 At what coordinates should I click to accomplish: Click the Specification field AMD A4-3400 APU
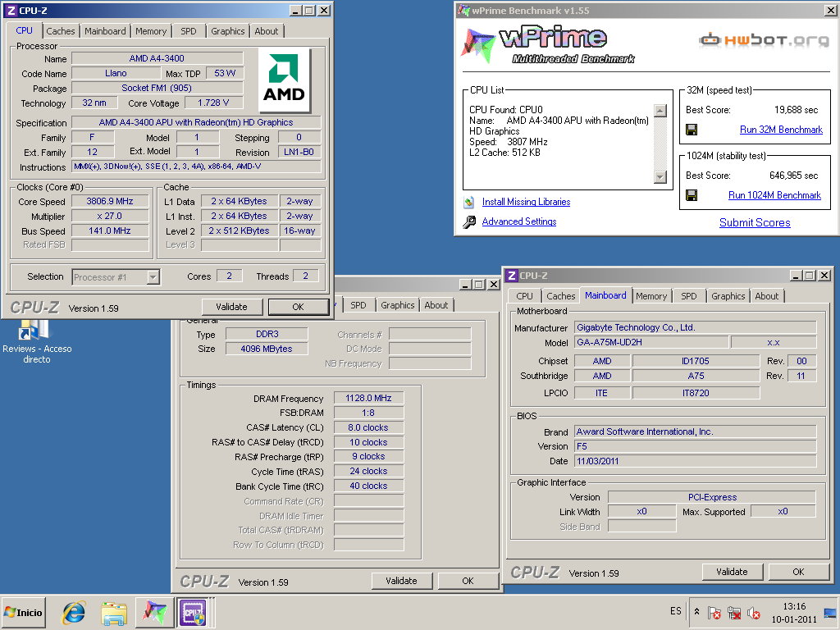[196, 123]
